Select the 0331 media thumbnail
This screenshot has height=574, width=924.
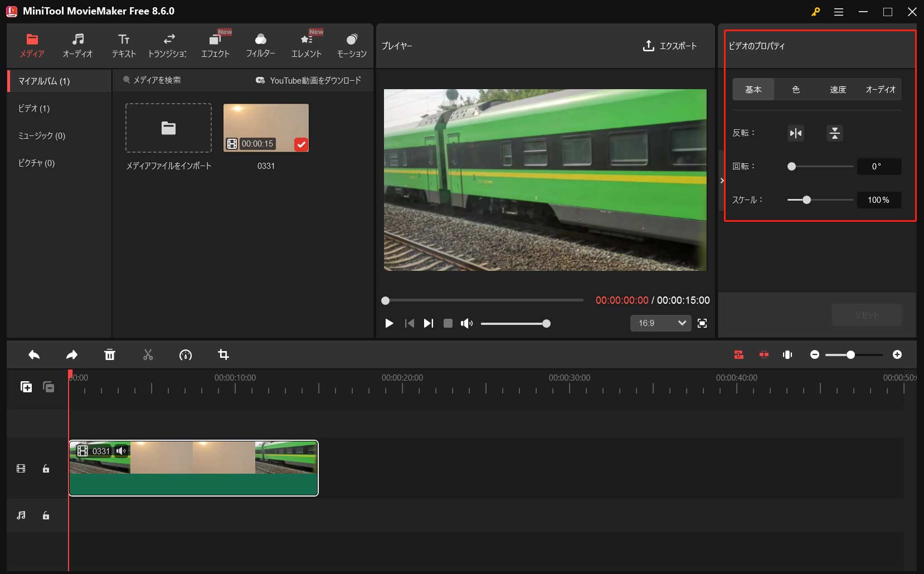pyautogui.click(x=266, y=128)
